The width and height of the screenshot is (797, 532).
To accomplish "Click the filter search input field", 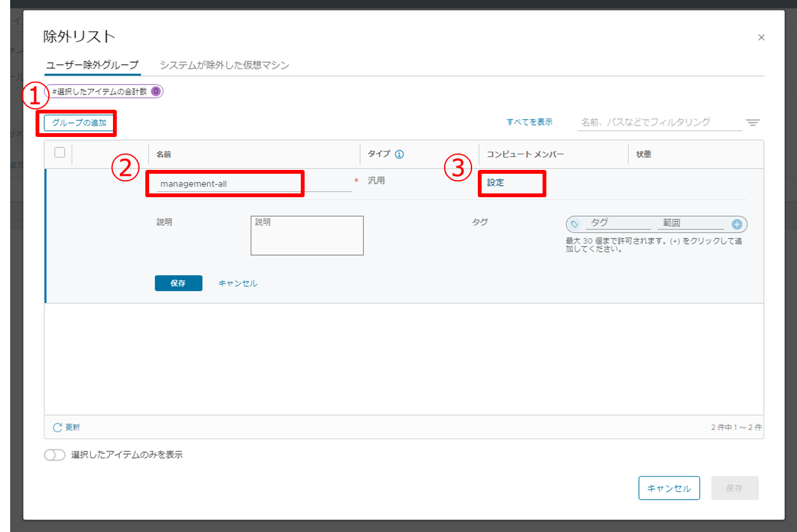I will coord(659,122).
